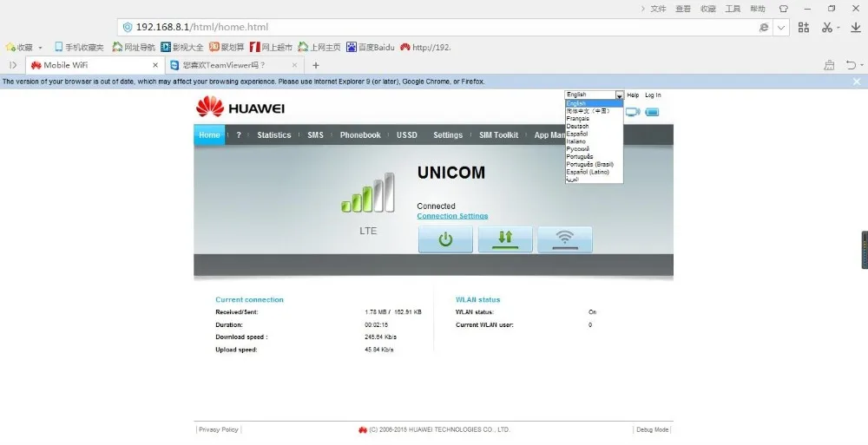
Task: Open the 影视大全 bookmark
Action: click(182, 48)
